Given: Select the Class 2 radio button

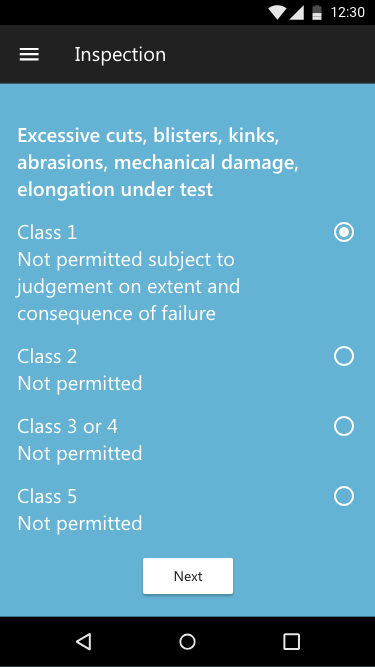Looking at the screenshot, I should coord(344,356).
